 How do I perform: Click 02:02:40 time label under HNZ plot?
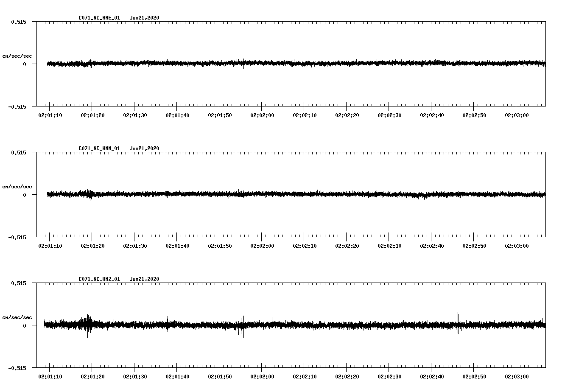point(432,377)
